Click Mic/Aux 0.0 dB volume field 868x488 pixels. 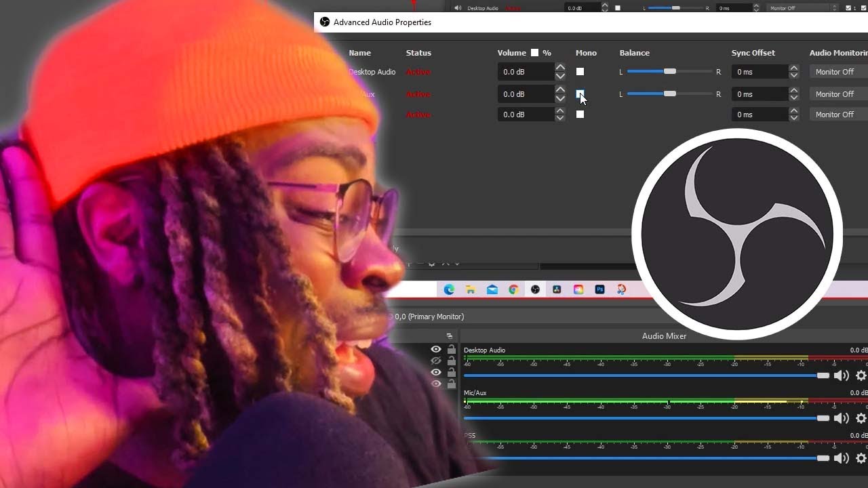click(x=526, y=94)
